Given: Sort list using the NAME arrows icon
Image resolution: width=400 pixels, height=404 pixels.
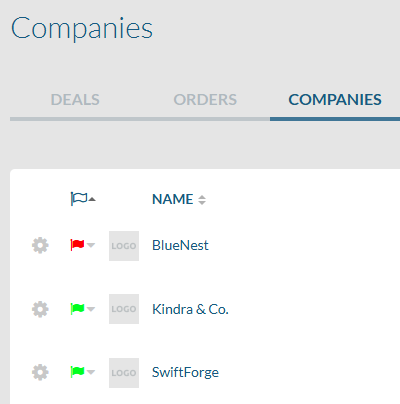Looking at the screenshot, I should [x=202, y=200].
